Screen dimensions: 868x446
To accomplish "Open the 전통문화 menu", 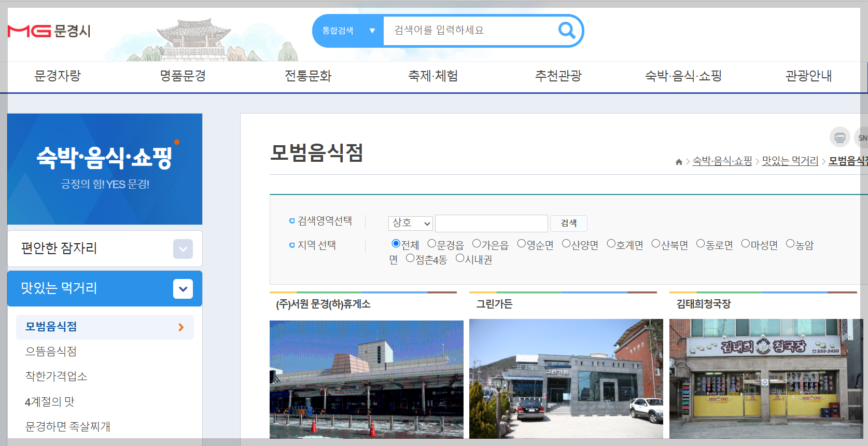I will pyautogui.click(x=308, y=76).
